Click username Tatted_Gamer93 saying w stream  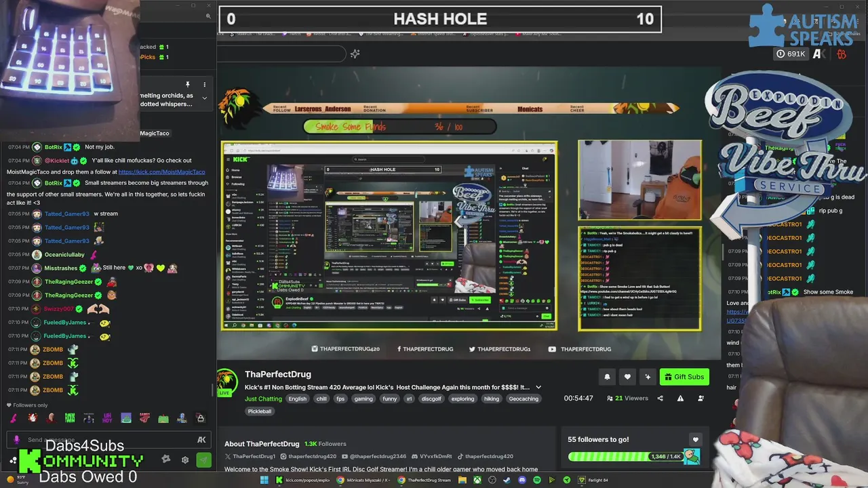coord(67,213)
